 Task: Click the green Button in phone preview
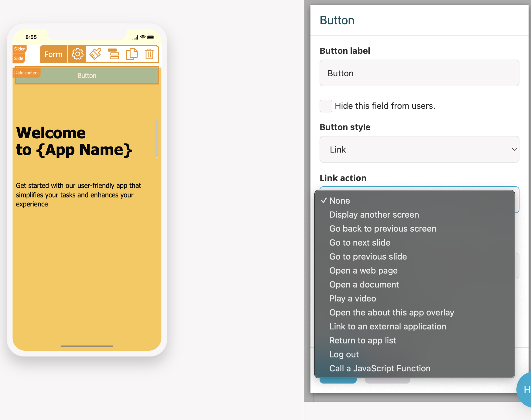(x=87, y=75)
